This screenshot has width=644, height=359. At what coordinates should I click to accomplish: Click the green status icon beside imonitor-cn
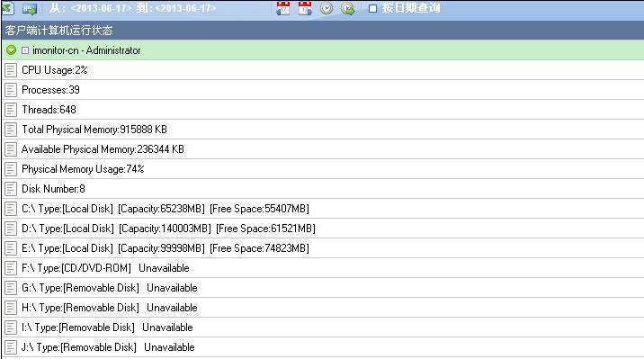coord(11,50)
